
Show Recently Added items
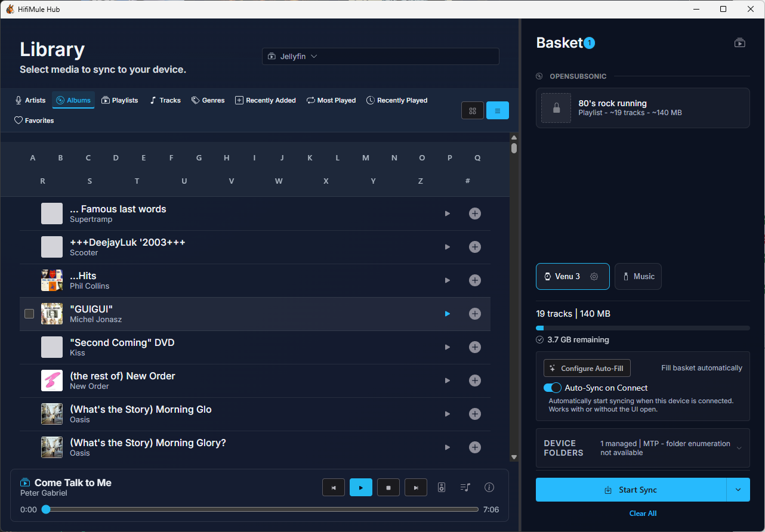coord(266,100)
